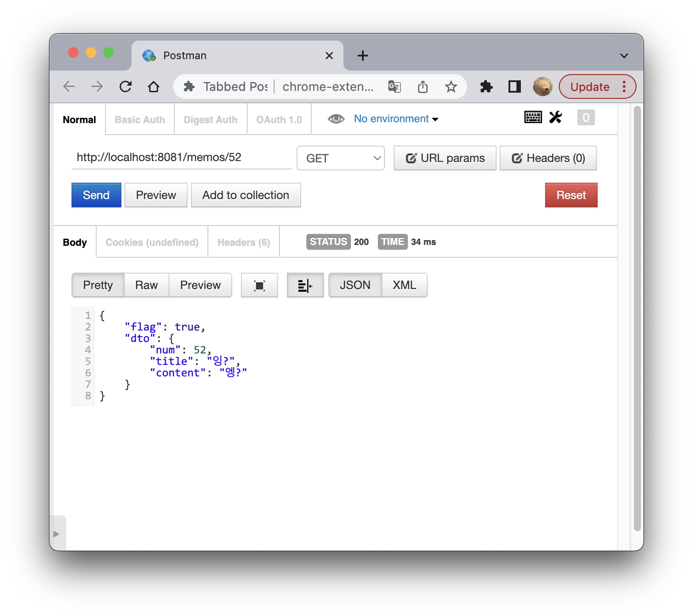Open Postman settings wrench icon
Screen dimensions: 693x616
[x=556, y=117]
